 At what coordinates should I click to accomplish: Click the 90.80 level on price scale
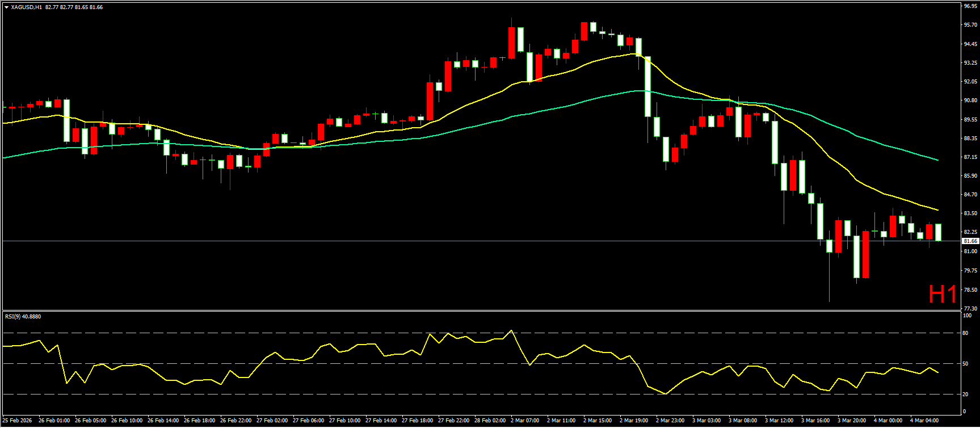coord(970,100)
